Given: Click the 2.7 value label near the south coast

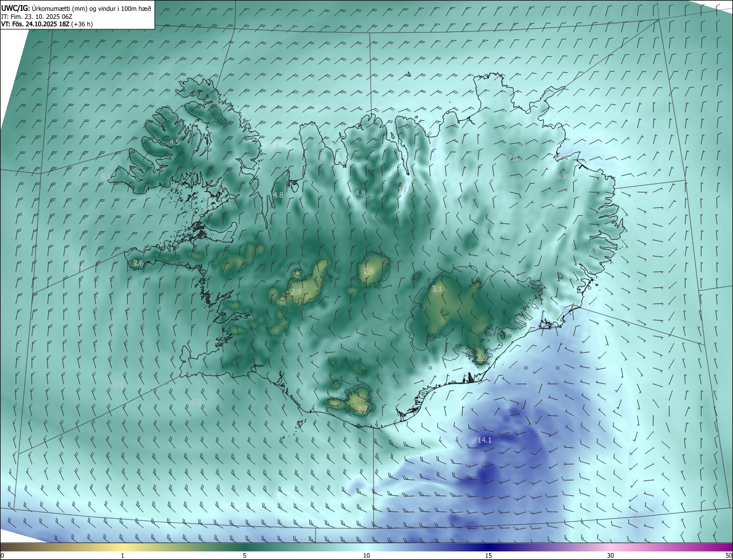Looking at the screenshot, I should tap(362, 409).
